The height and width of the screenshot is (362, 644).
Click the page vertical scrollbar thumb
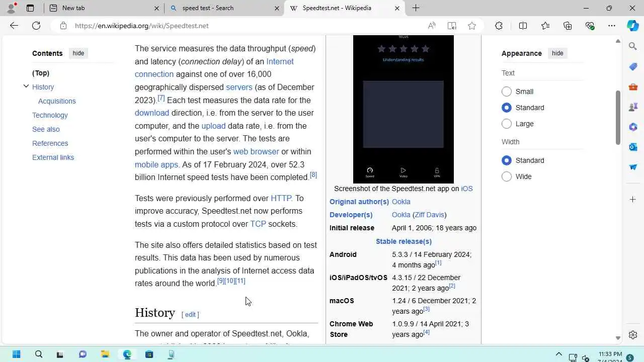tap(618, 118)
